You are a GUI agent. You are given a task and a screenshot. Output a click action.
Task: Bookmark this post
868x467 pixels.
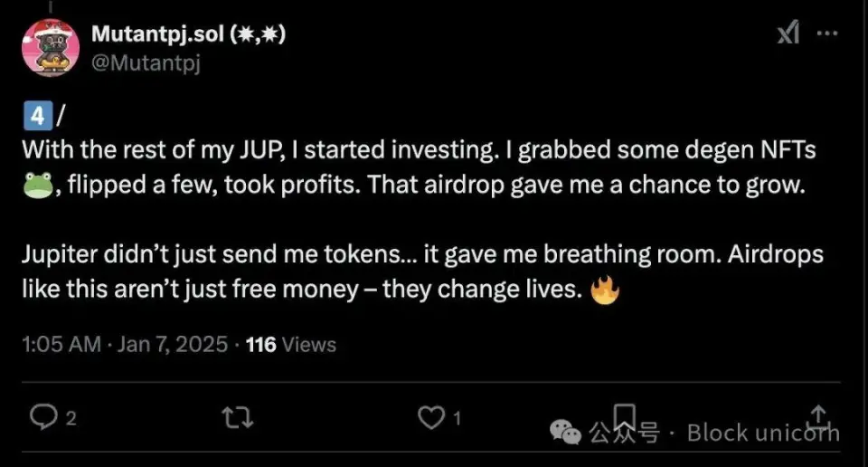624,415
